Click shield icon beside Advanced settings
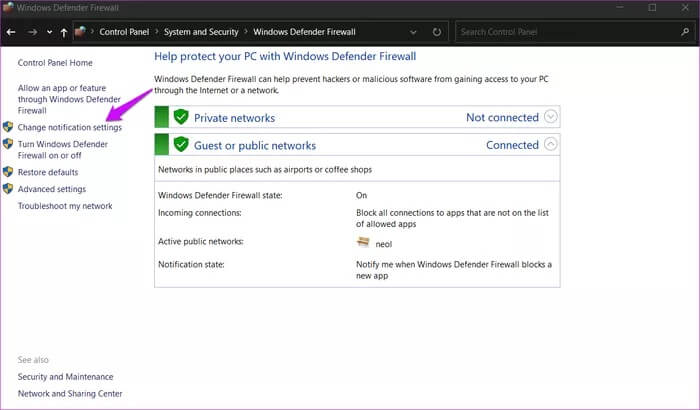The width and height of the screenshot is (700, 410). (8, 189)
